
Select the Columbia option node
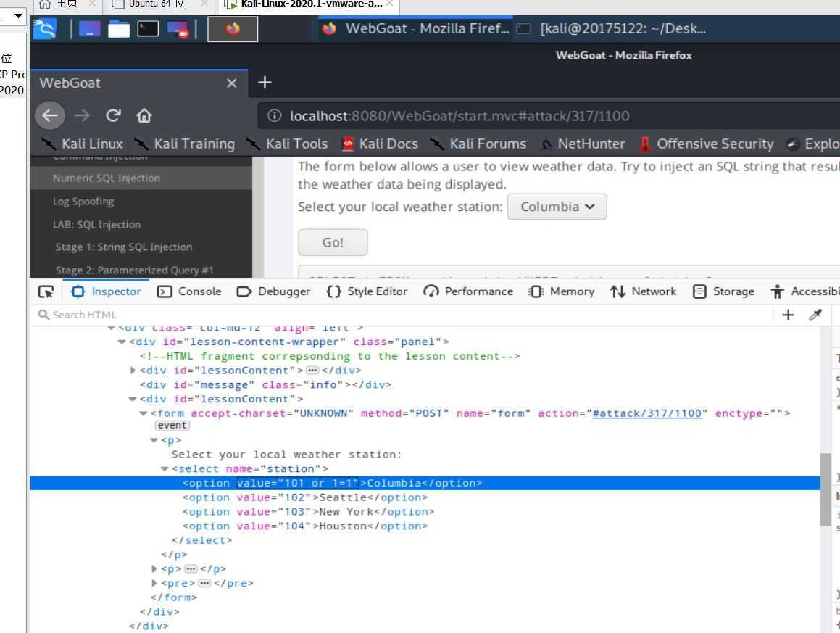tap(425, 483)
